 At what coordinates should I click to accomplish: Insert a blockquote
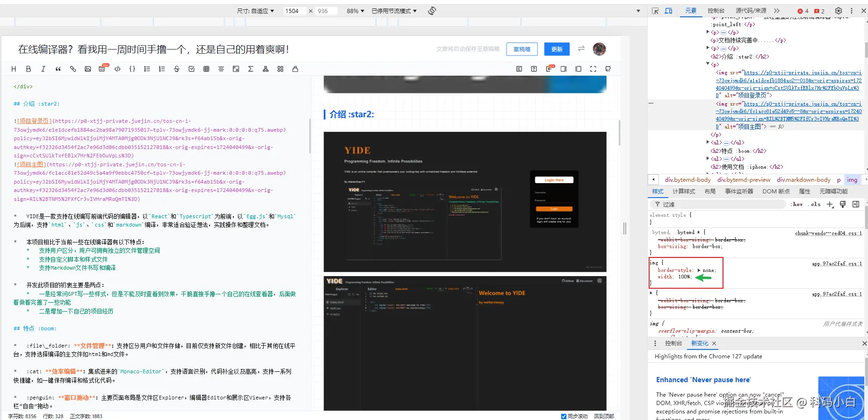click(x=58, y=69)
